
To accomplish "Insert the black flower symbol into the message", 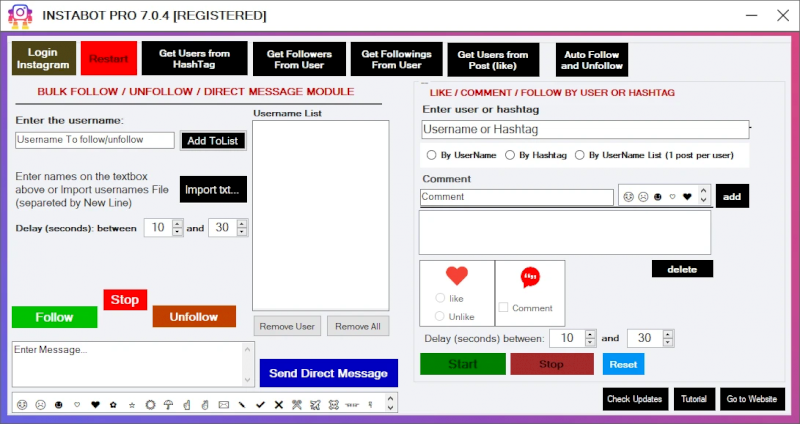I will coord(113,405).
